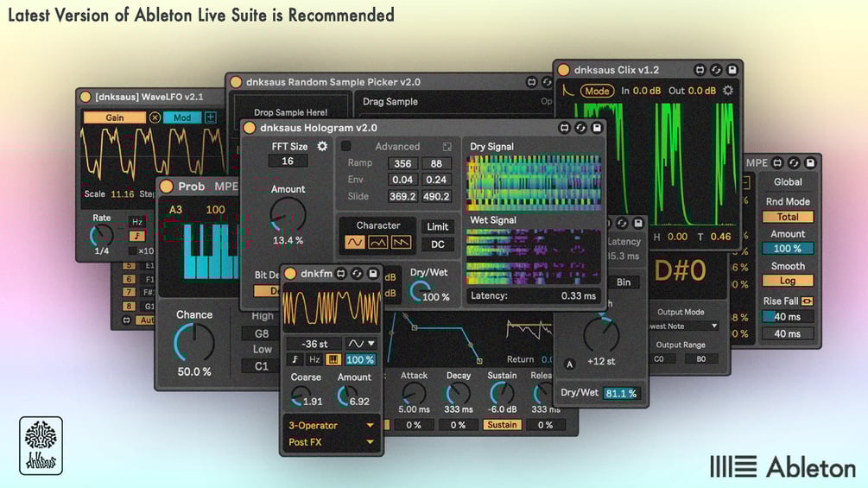This screenshot has height=488, width=868.
Task: Select the Gain tab in WaveLFO
Action: 115,117
